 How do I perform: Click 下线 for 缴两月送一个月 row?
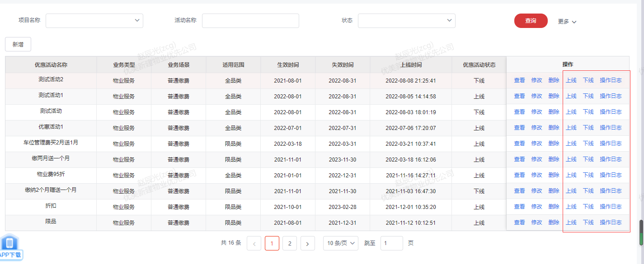588,159
